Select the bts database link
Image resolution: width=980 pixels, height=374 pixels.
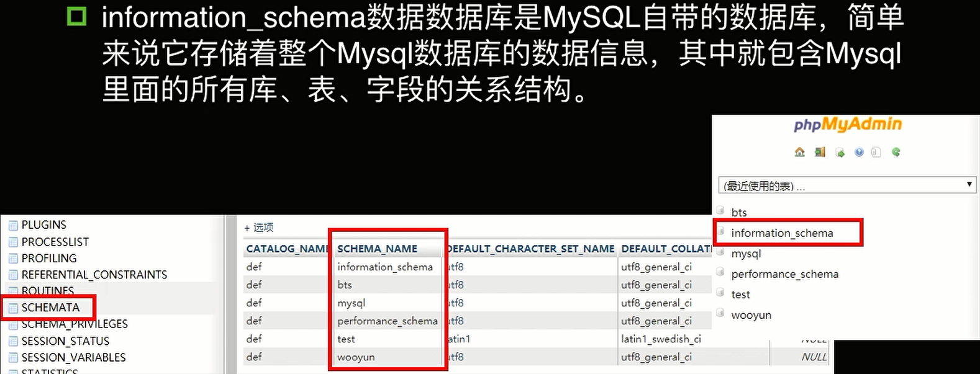(x=739, y=212)
